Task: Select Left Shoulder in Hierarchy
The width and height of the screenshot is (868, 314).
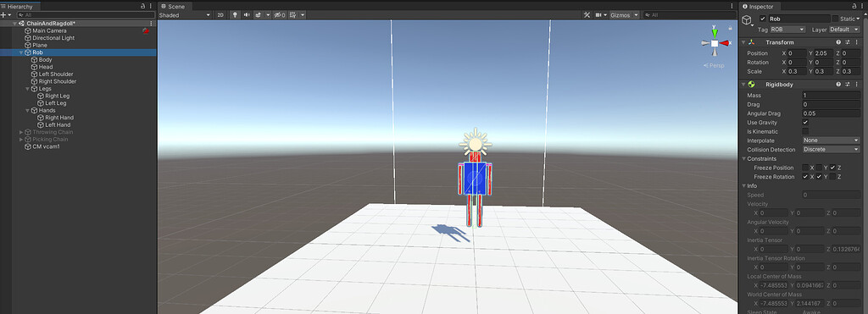Action: point(56,74)
